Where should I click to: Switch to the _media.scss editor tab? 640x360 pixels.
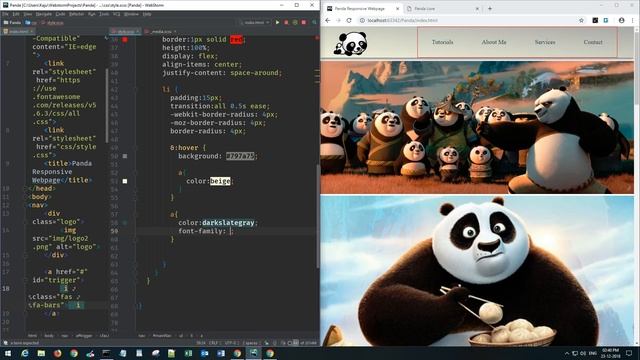pyautogui.click(x=161, y=31)
